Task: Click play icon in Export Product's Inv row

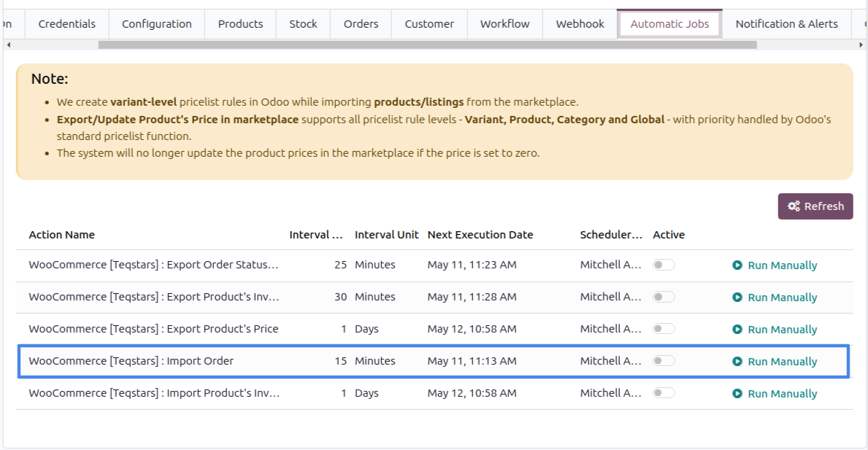Action: pyautogui.click(x=737, y=298)
